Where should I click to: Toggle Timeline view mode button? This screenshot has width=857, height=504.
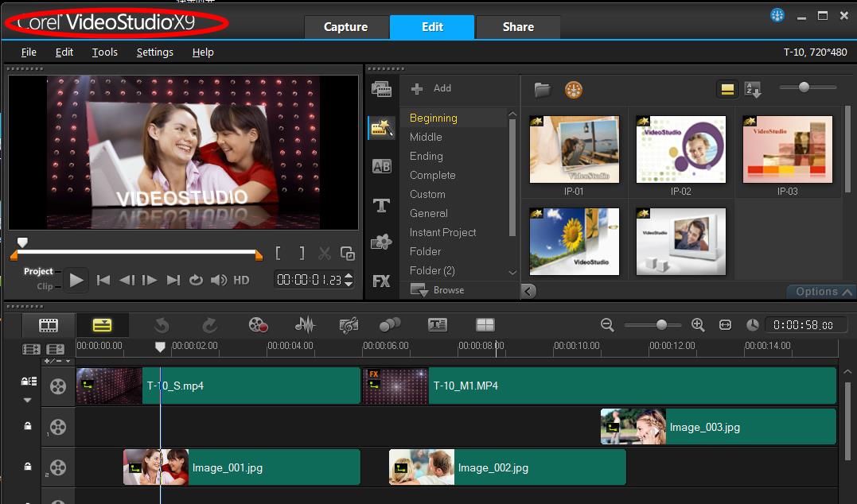pos(102,325)
